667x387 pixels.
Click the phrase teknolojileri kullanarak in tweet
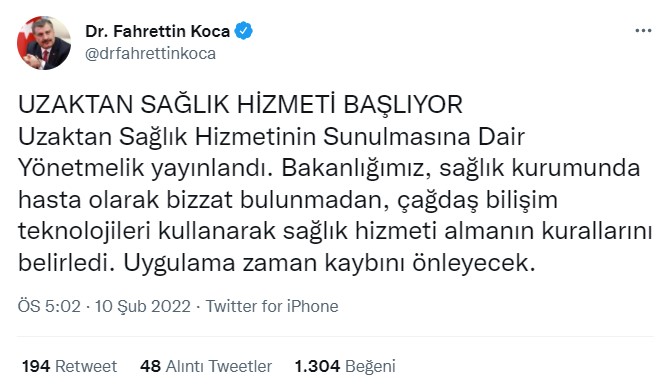click(x=147, y=232)
